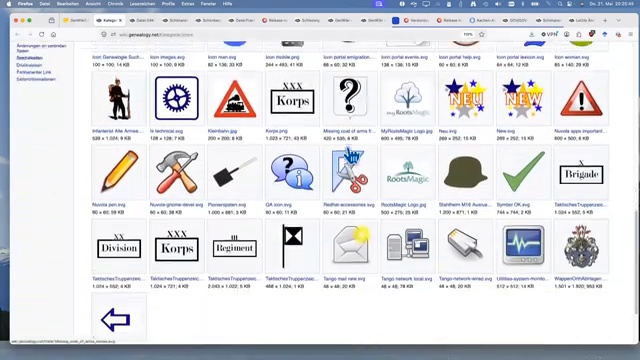Open the Symbol OK green checkmark image
Image resolution: width=640 pixels, height=360 pixels.
click(524, 172)
